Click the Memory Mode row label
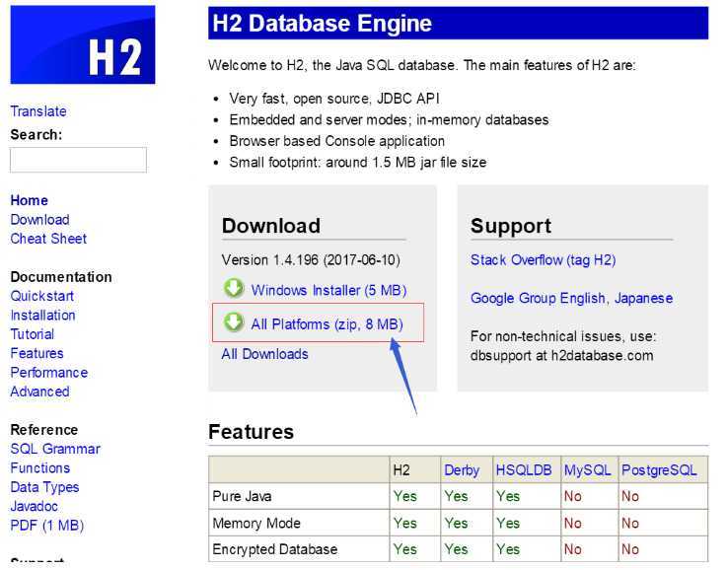 [256, 523]
